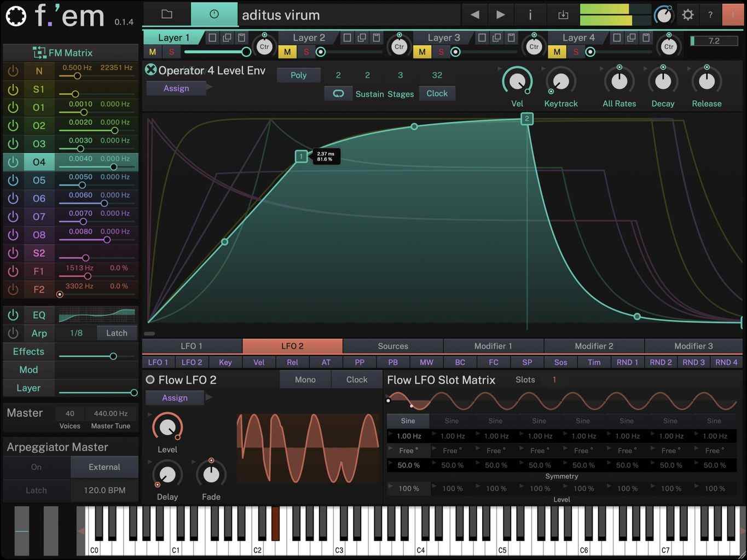This screenshot has height=560, width=747.
Task: Set arpeggiator mode to External
Action: click(x=104, y=467)
